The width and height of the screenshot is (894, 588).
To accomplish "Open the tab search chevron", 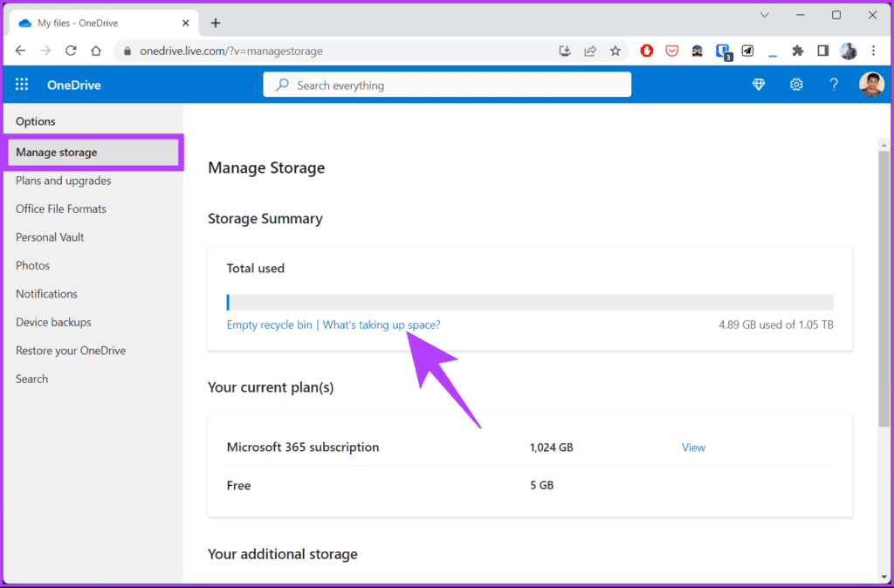I will [x=765, y=16].
